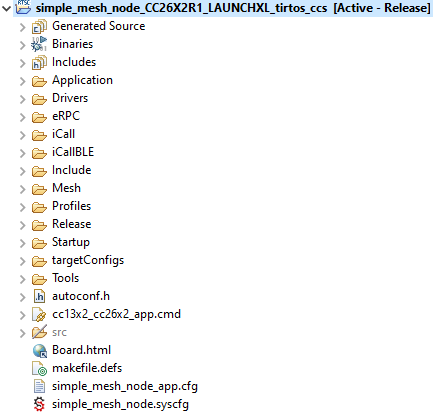The height and width of the screenshot is (419, 436).
Task: Select the iCall folder name
Action: [x=64, y=134]
